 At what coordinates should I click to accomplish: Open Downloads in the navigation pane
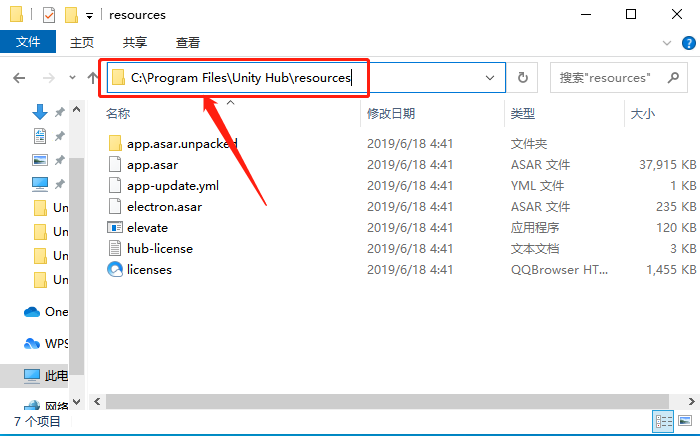40,112
